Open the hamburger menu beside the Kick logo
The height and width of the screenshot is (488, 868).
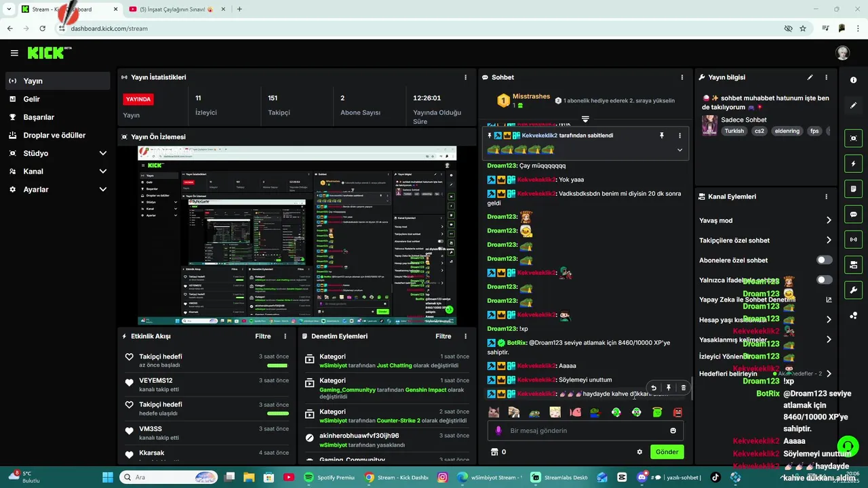click(x=14, y=53)
